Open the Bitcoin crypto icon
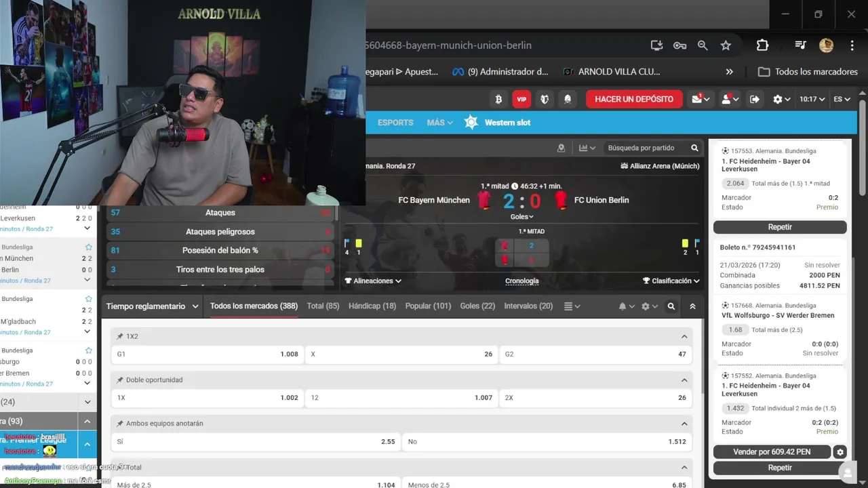The width and height of the screenshot is (868, 488). click(x=498, y=99)
